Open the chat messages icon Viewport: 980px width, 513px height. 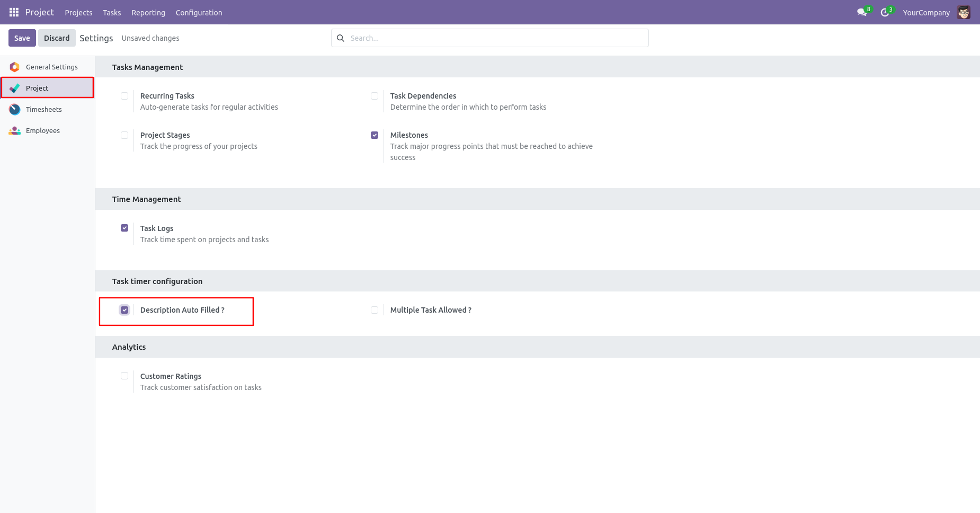coord(862,12)
